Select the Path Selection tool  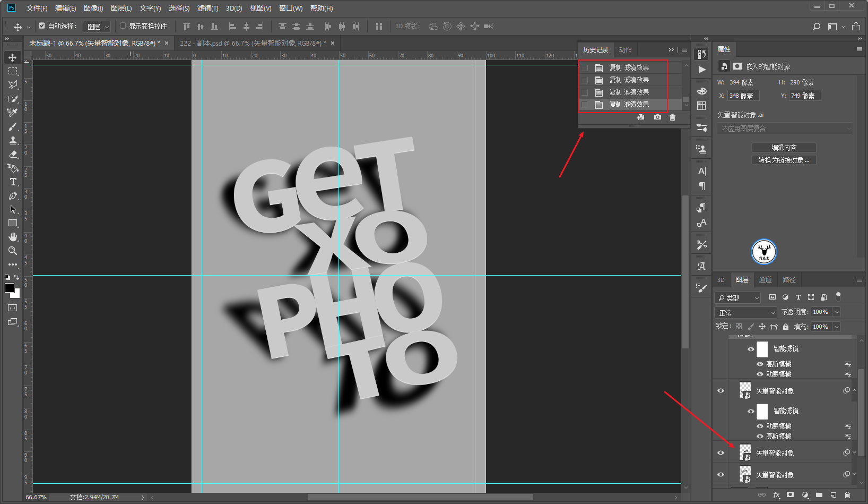(x=13, y=209)
